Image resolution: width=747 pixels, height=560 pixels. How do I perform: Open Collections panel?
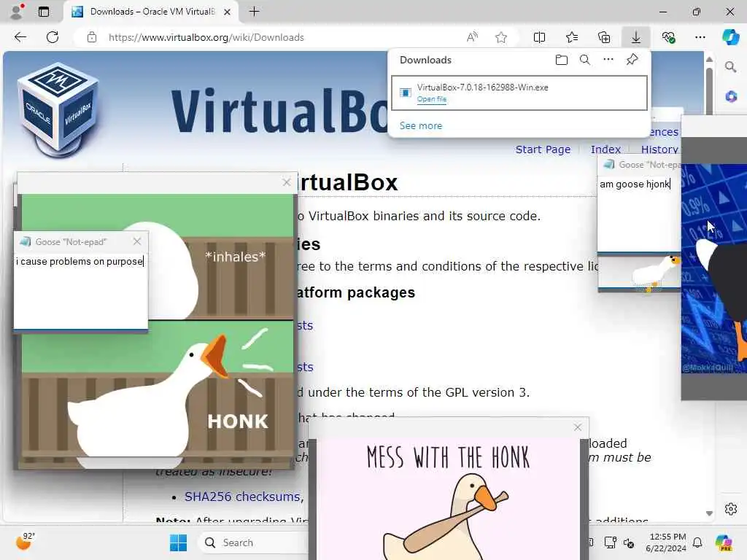click(x=604, y=37)
